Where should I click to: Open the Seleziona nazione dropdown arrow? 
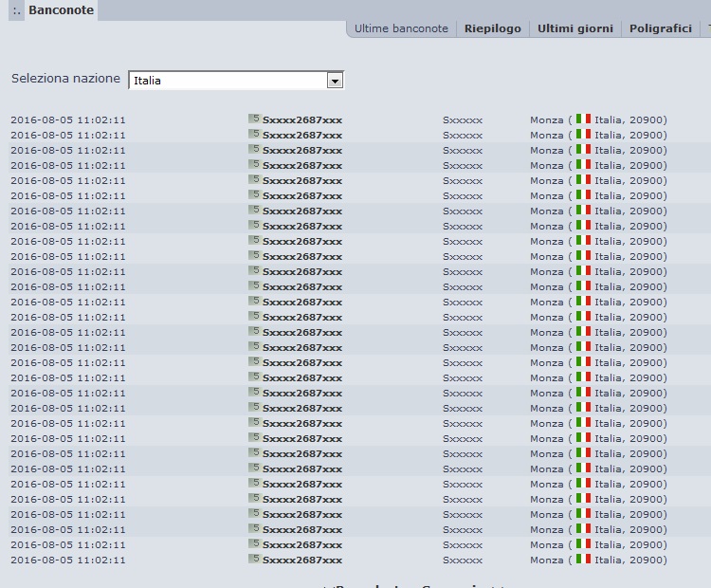(335, 81)
